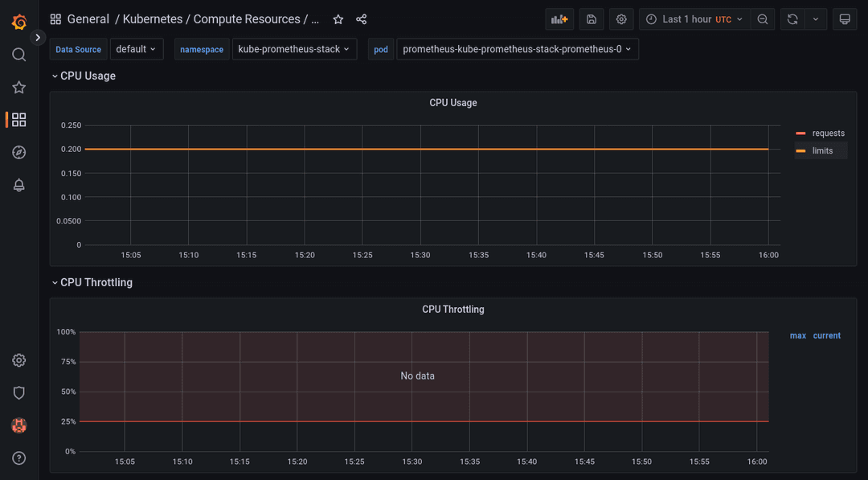Click the Save dashboard icon
The width and height of the screenshot is (868, 480).
pyautogui.click(x=592, y=18)
